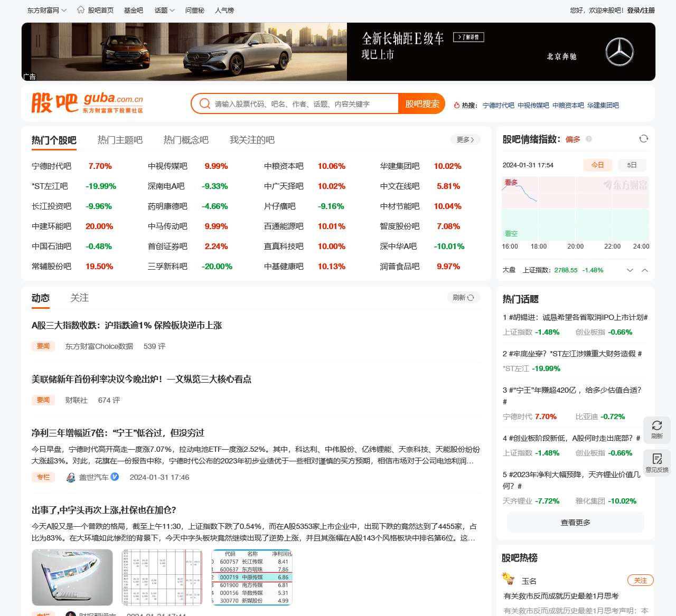Image resolution: width=676 pixels, height=616 pixels.
Task: Open article 美联储新年首份利率决议
Action: click(x=142, y=379)
